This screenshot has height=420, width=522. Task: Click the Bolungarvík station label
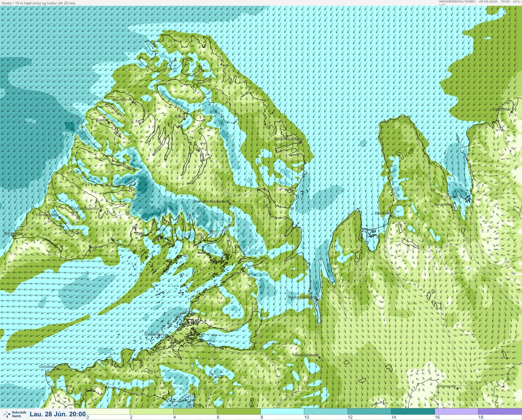click(x=122, y=99)
